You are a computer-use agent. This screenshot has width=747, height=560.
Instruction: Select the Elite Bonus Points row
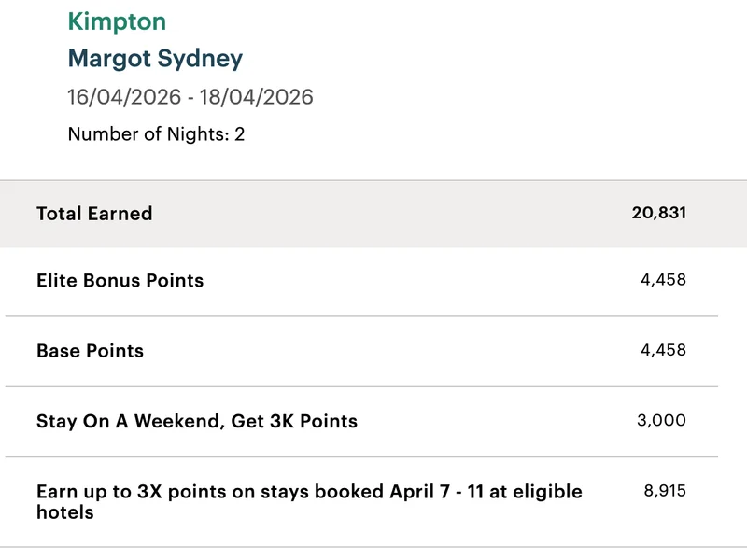361,281
